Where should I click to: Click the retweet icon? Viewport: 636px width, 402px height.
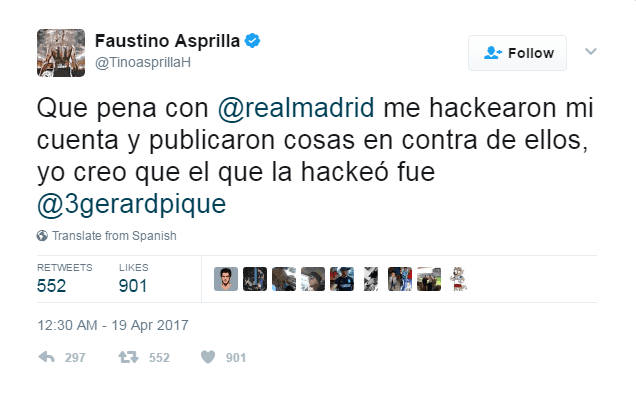(x=128, y=357)
